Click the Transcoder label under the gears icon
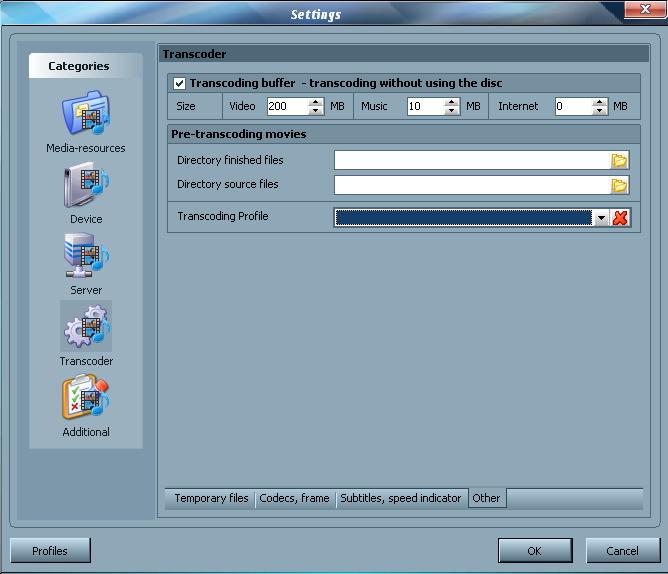668x574 pixels. pyautogui.click(x=86, y=361)
